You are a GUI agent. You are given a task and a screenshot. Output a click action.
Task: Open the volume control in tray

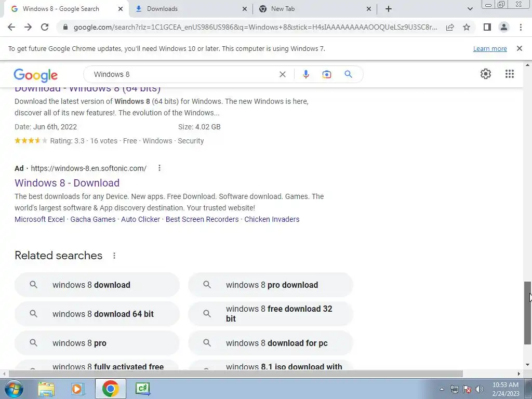click(479, 389)
